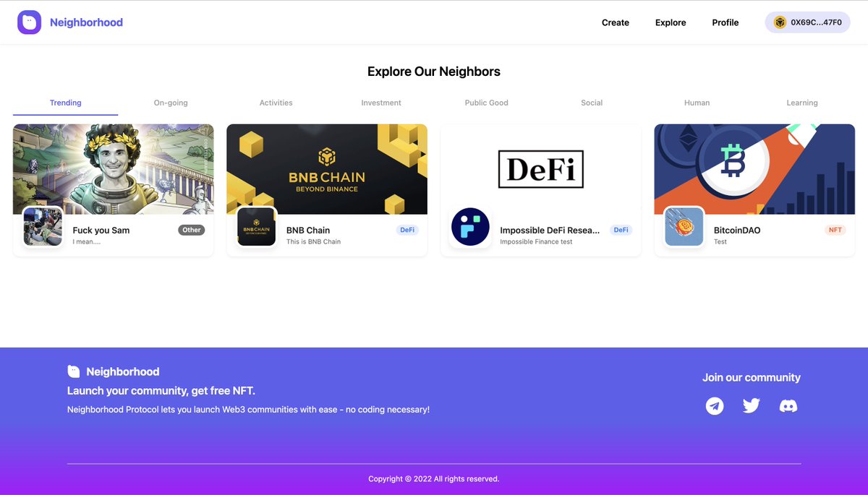Open the BitcoinDAO banner image
Image resolution: width=868 pixels, height=495 pixels.
click(x=754, y=169)
